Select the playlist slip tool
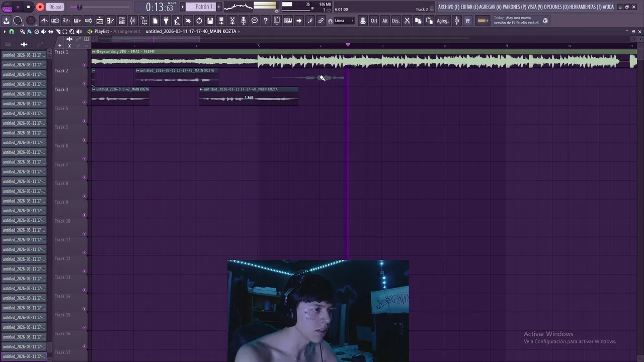Viewport: 644px width, 362px height. (51, 32)
